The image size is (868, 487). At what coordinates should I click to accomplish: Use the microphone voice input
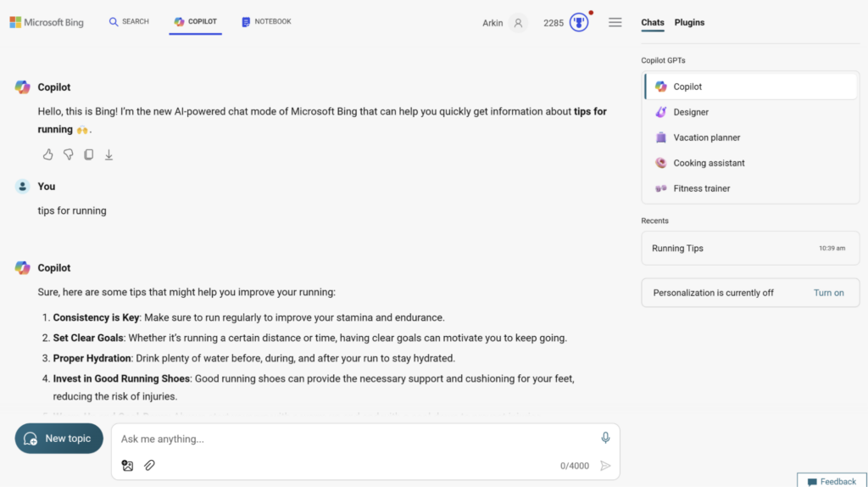click(605, 438)
